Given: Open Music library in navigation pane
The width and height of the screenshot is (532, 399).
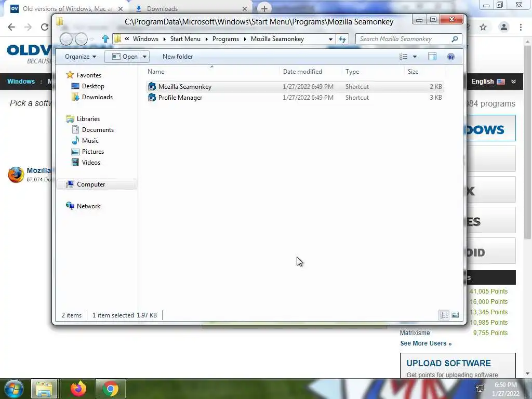Looking at the screenshot, I should click(x=90, y=140).
